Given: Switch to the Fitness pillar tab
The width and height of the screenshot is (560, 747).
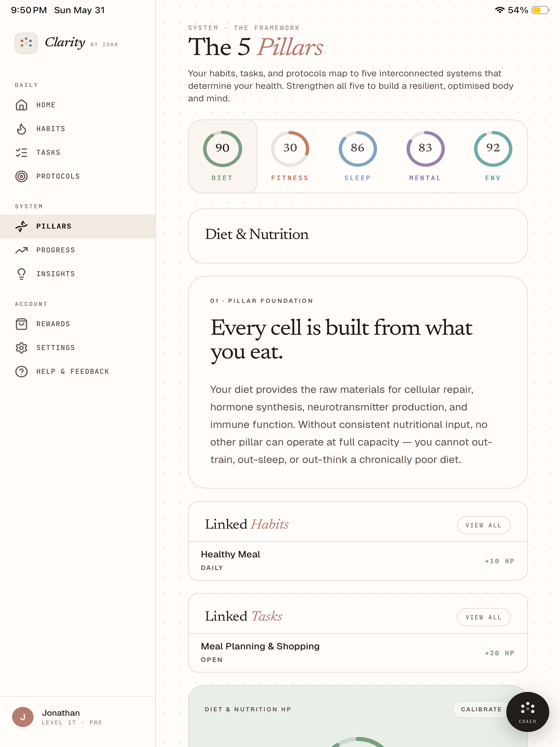Looking at the screenshot, I should 290,156.
